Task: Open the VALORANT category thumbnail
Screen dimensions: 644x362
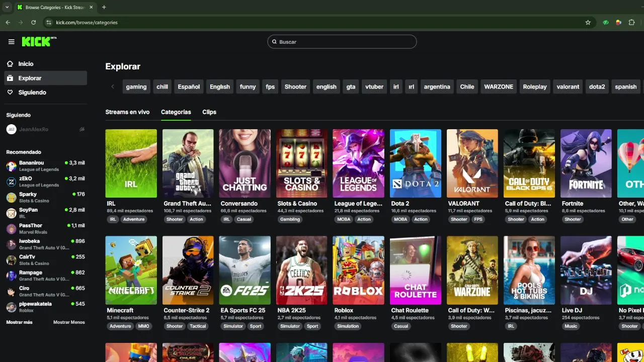Action: 472,163
